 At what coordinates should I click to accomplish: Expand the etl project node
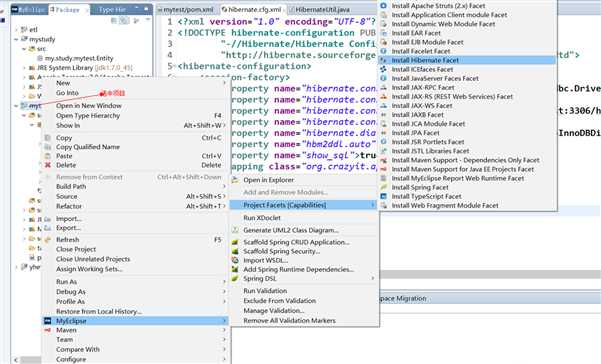pyautogui.click(x=16, y=30)
